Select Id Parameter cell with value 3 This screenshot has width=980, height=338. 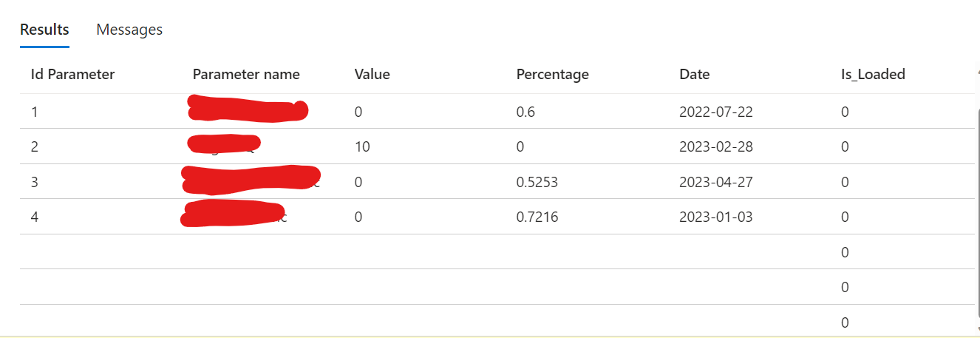tap(34, 182)
